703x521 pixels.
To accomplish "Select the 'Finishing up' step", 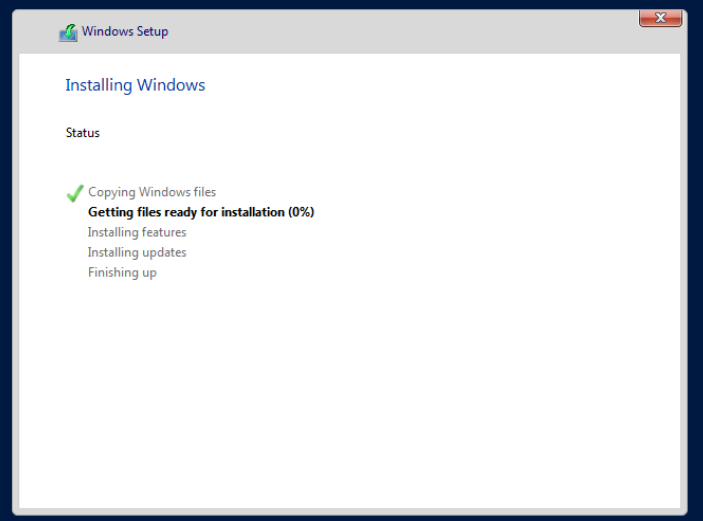I will tap(122, 272).
